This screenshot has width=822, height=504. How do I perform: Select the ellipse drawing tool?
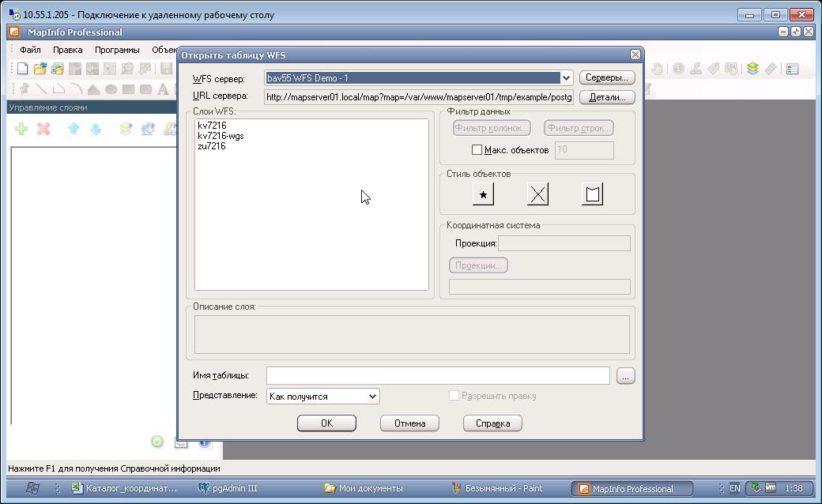click(111, 89)
